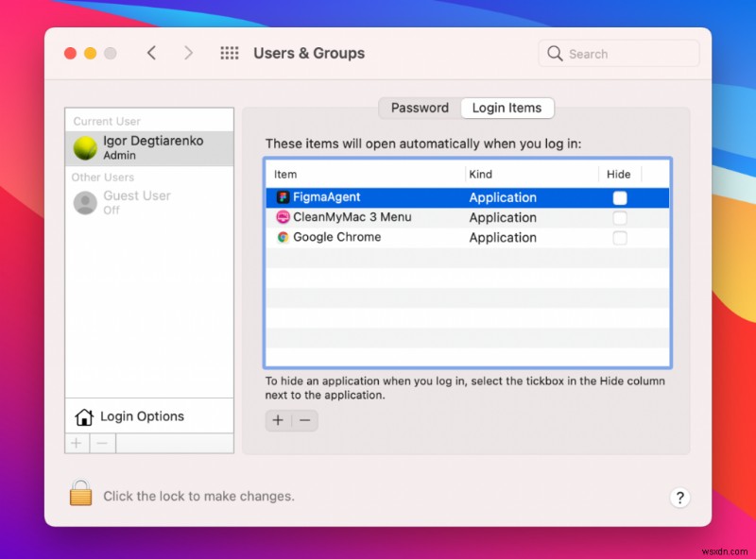
Task: Click the back navigation chevron
Action: click(x=152, y=54)
